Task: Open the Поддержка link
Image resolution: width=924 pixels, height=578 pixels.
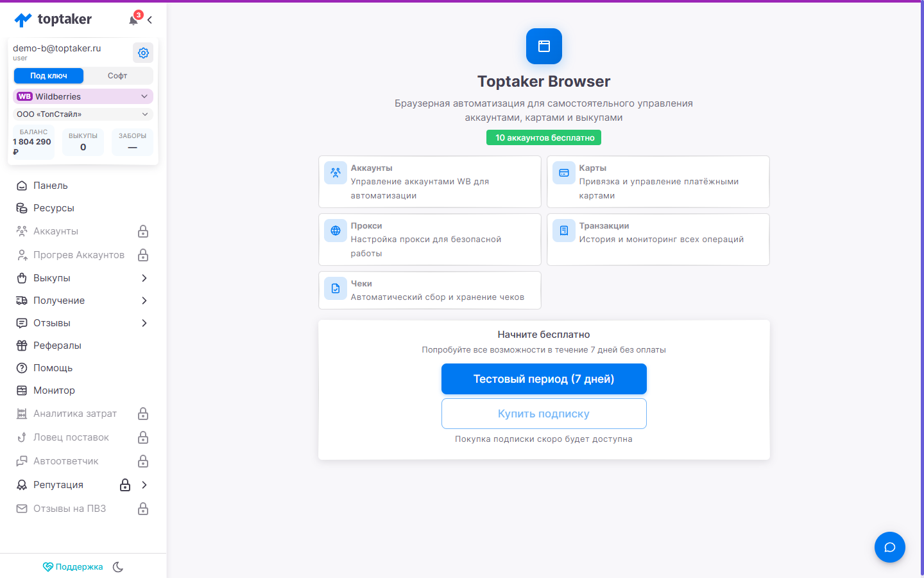Action: point(73,567)
